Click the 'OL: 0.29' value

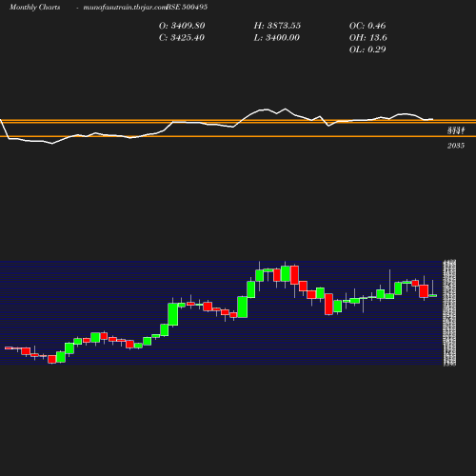[367, 50]
